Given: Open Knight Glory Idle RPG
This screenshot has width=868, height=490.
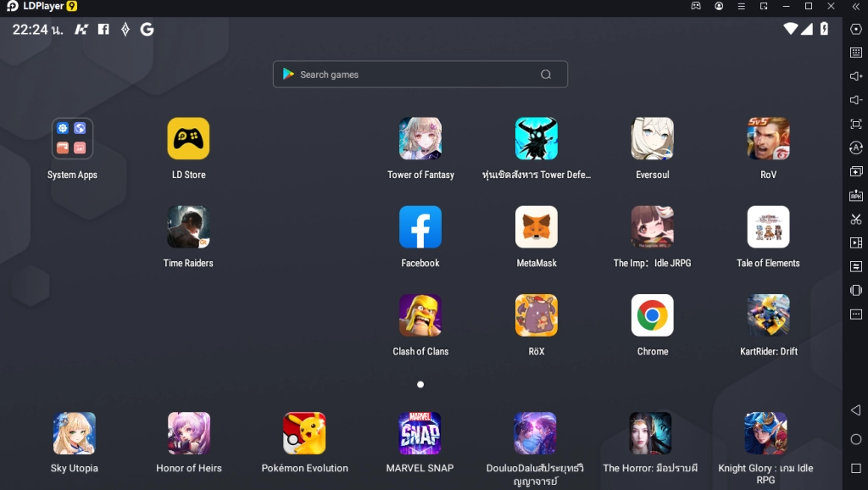Looking at the screenshot, I should coord(765,433).
